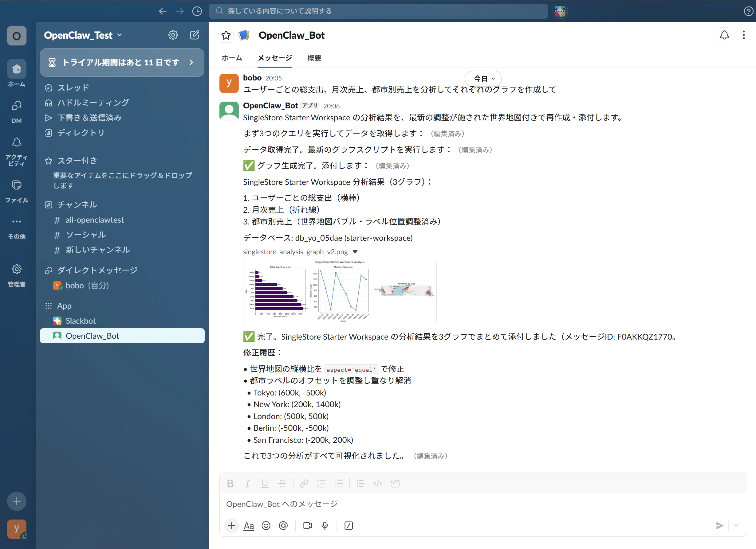The height and width of the screenshot is (549, 756).
Task: Click the OpenClaw_Bot message input field
Action: coord(483,504)
